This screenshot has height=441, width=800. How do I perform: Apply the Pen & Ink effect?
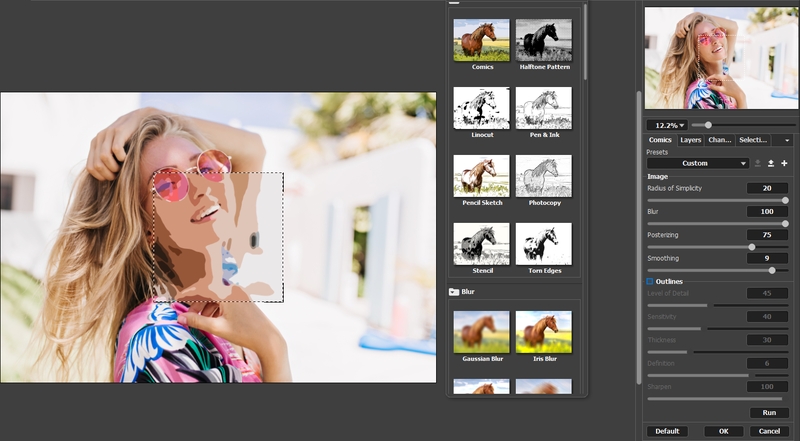click(x=543, y=108)
